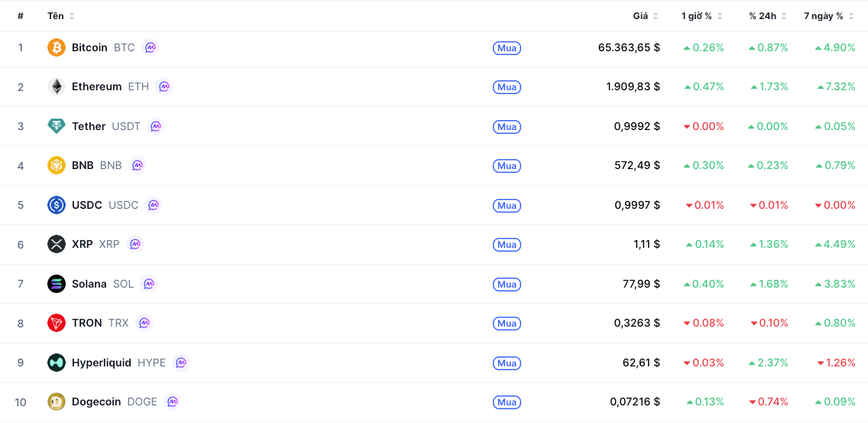
Task: Click the Solana logo icon
Action: (57, 284)
